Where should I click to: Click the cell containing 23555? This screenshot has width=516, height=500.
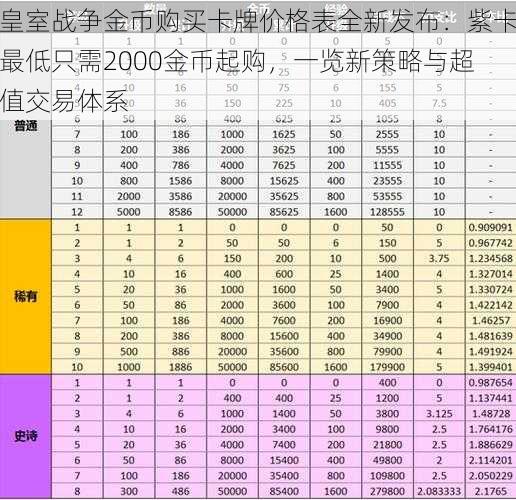point(387,181)
